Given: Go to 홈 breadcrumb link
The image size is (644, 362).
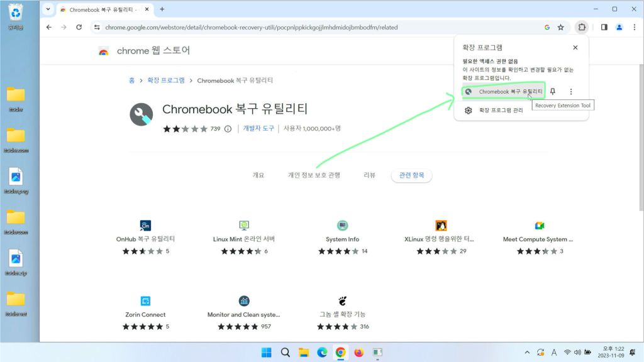Looking at the screenshot, I should (132, 80).
